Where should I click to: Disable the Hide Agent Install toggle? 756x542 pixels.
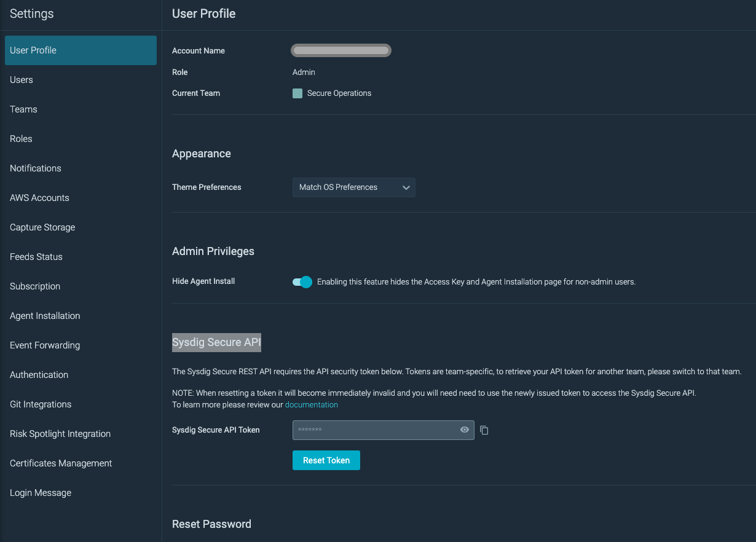tap(302, 281)
